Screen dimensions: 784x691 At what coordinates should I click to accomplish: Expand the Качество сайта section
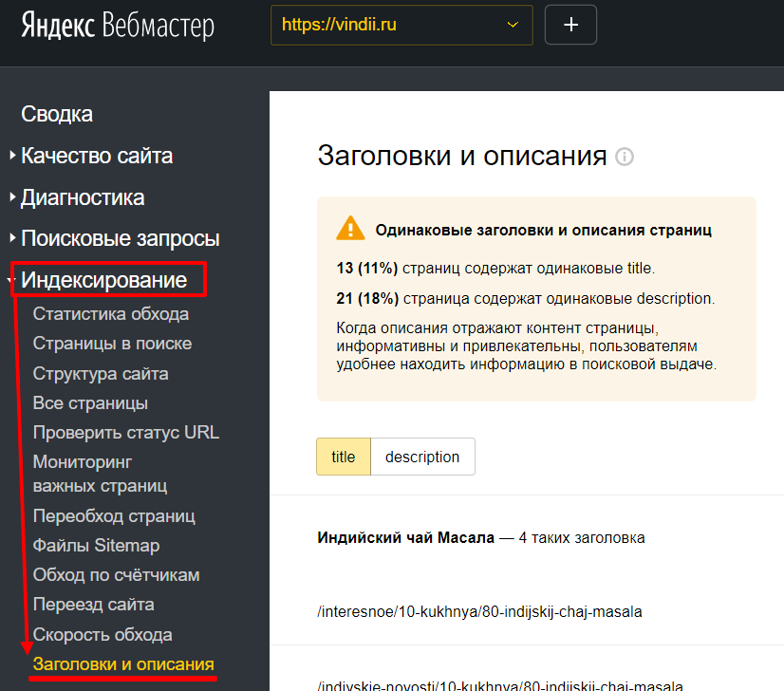[97, 156]
